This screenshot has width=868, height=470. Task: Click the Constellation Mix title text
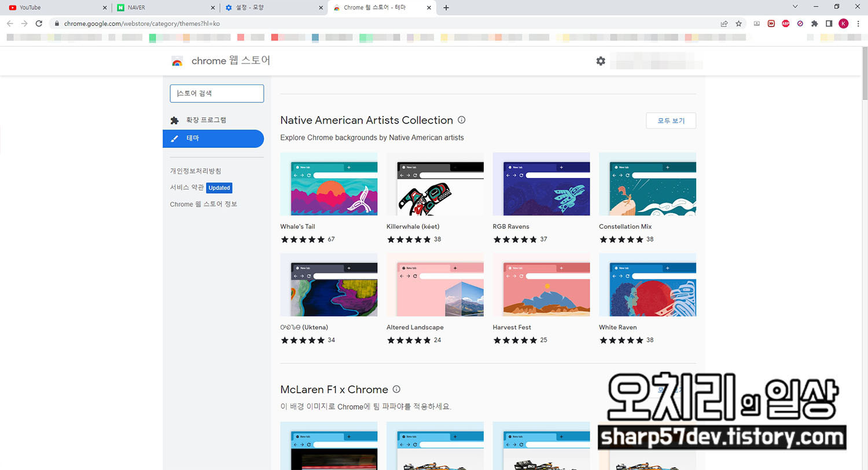(x=625, y=227)
